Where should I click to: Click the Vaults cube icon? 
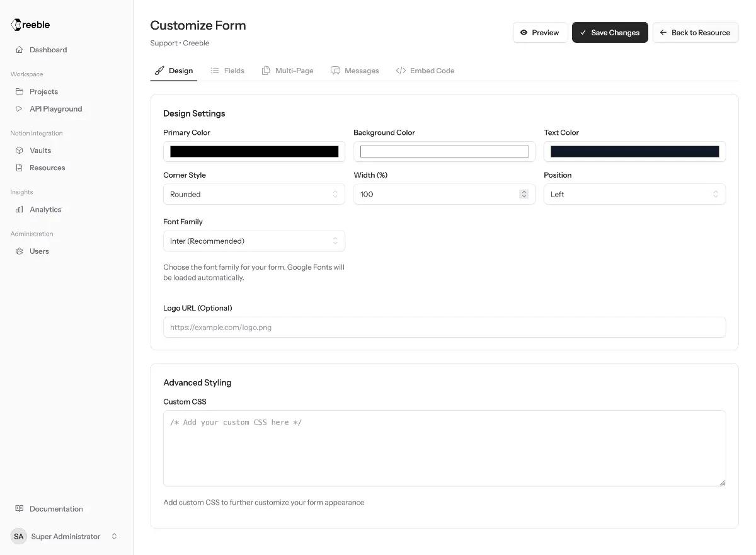point(20,151)
